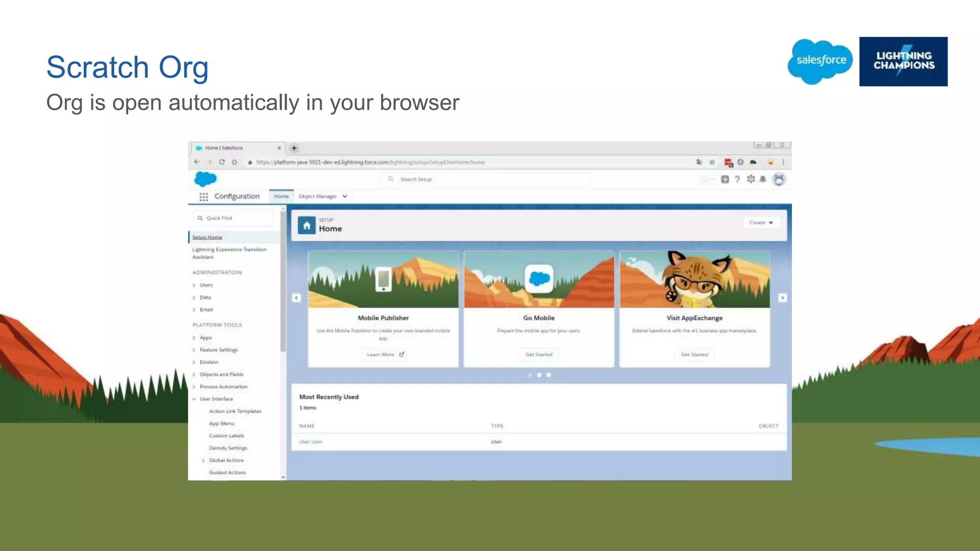The height and width of the screenshot is (551, 980).
Task: Open App Menu setup item
Action: point(222,424)
